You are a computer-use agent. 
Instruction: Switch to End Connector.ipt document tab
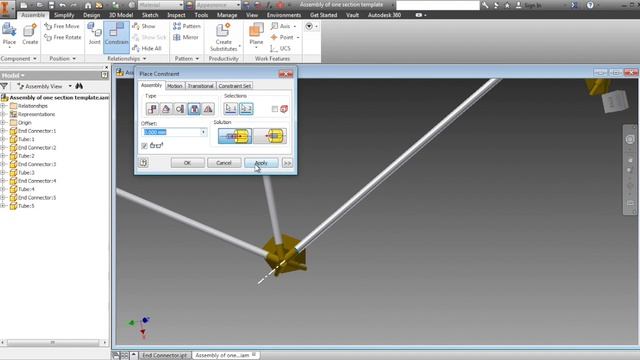click(x=164, y=356)
